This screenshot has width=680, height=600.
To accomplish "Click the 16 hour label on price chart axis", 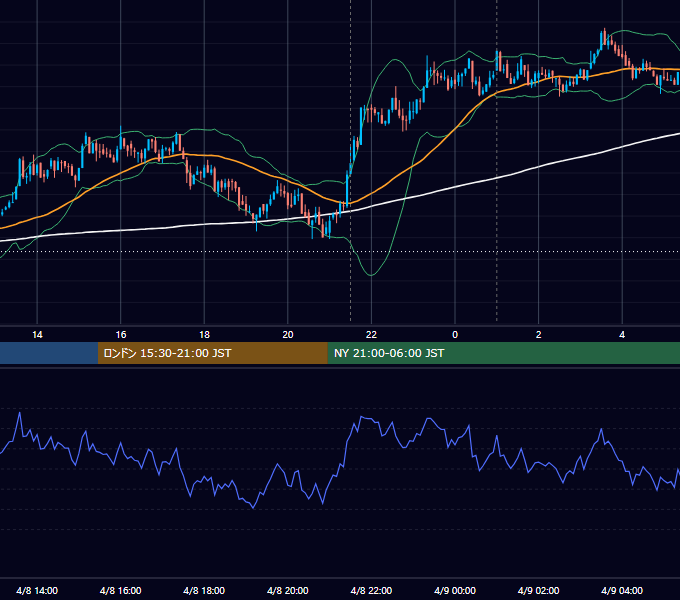I will [121, 335].
